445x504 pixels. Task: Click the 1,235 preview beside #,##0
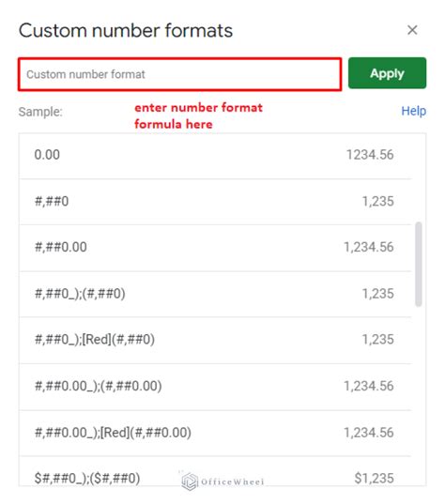(377, 202)
